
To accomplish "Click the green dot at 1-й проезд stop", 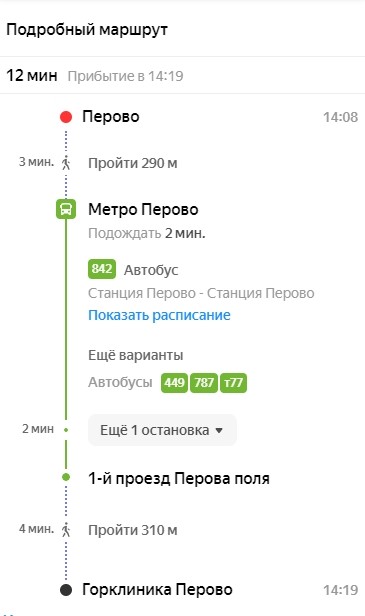I will tap(66, 477).
